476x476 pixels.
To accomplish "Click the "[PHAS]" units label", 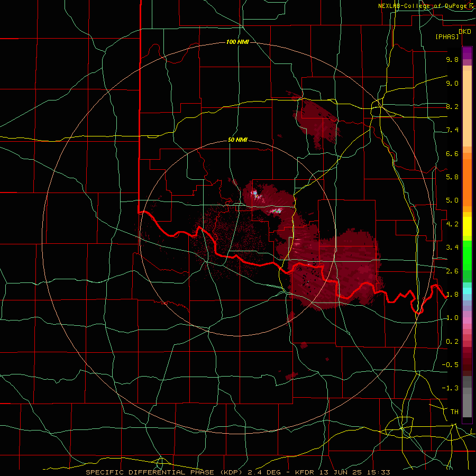I will tap(447, 36).
